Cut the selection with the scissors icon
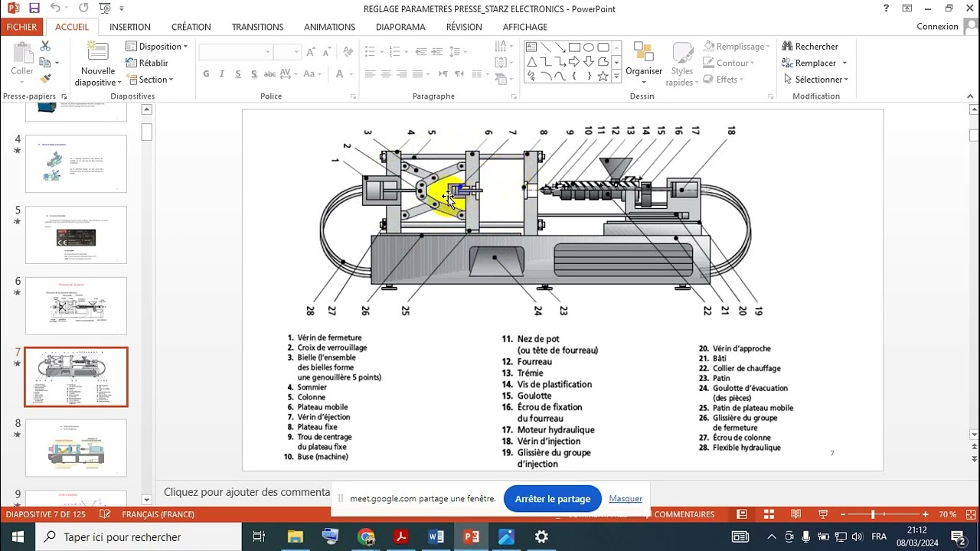This screenshot has height=551, width=980. click(45, 47)
